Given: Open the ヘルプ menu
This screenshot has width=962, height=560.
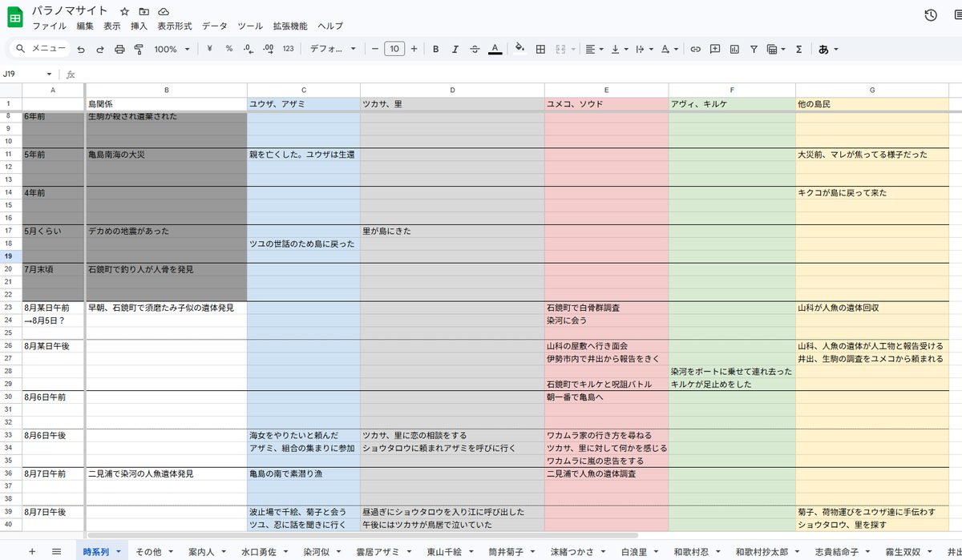Looking at the screenshot, I should (330, 26).
